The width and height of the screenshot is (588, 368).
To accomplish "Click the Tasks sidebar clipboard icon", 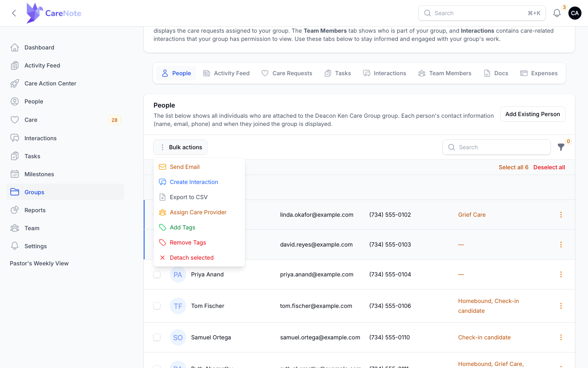I will coord(15,156).
